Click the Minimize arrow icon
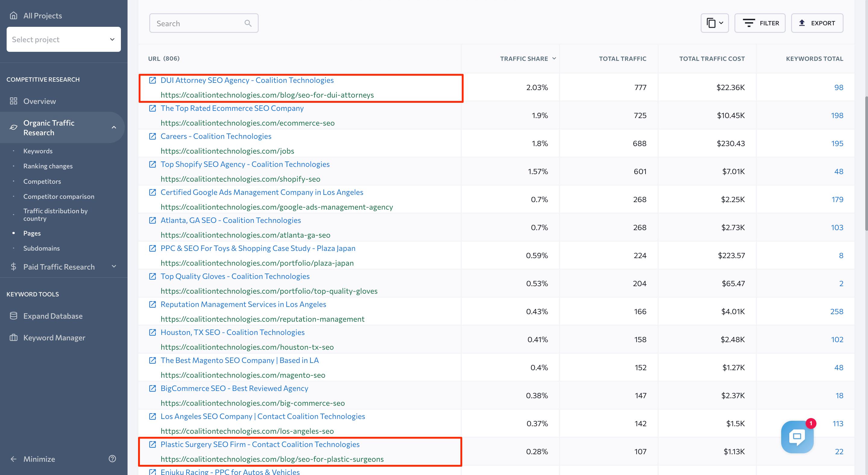The height and width of the screenshot is (475, 868). (x=14, y=459)
